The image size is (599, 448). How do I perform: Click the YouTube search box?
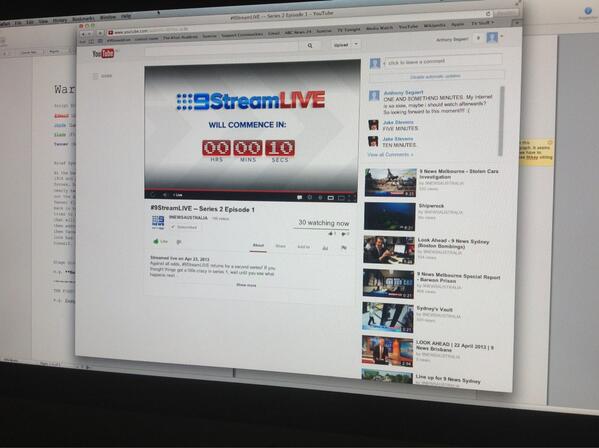(x=222, y=49)
